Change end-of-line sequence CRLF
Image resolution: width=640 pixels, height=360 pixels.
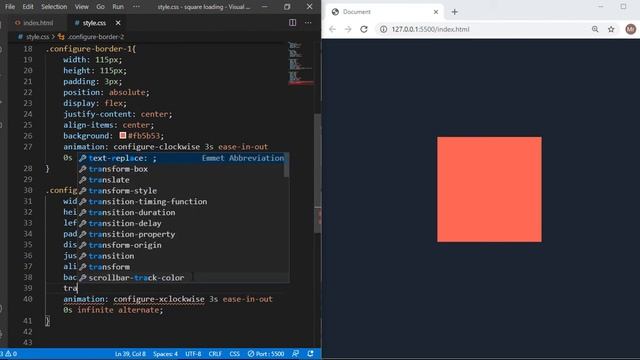(x=215, y=354)
